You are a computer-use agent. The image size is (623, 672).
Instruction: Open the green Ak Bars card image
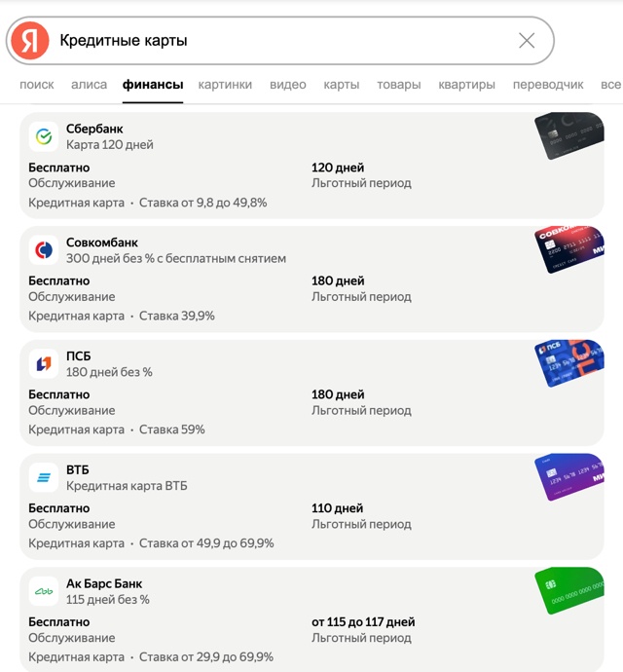[x=569, y=590]
